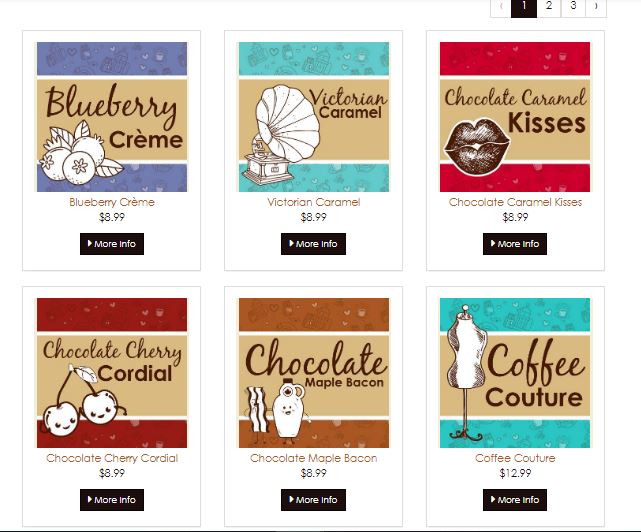The height and width of the screenshot is (532, 641).
Task: Click More Info under Coffee Couture
Action: (x=515, y=500)
